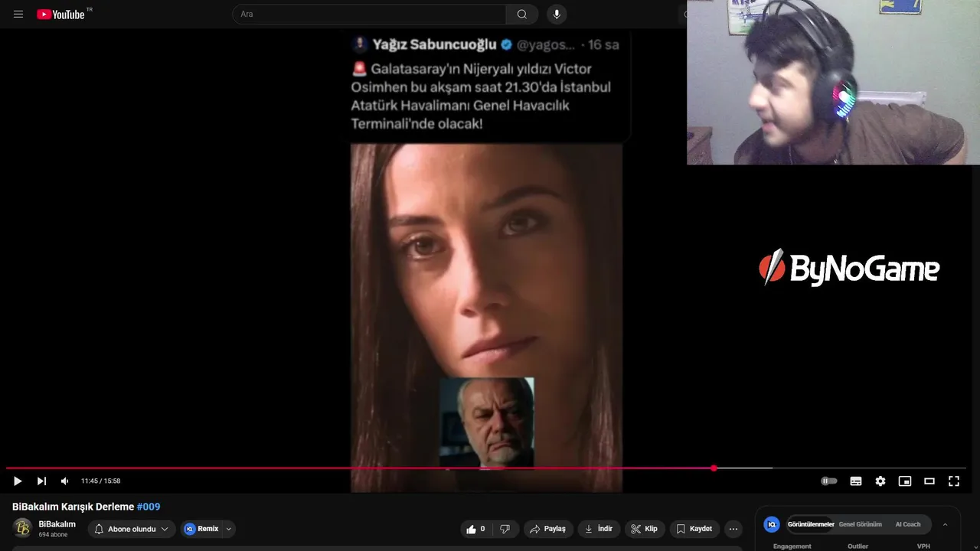Image resolution: width=980 pixels, height=551 pixels.
Task: Click the İndir download button
Action: pos(599,529)
